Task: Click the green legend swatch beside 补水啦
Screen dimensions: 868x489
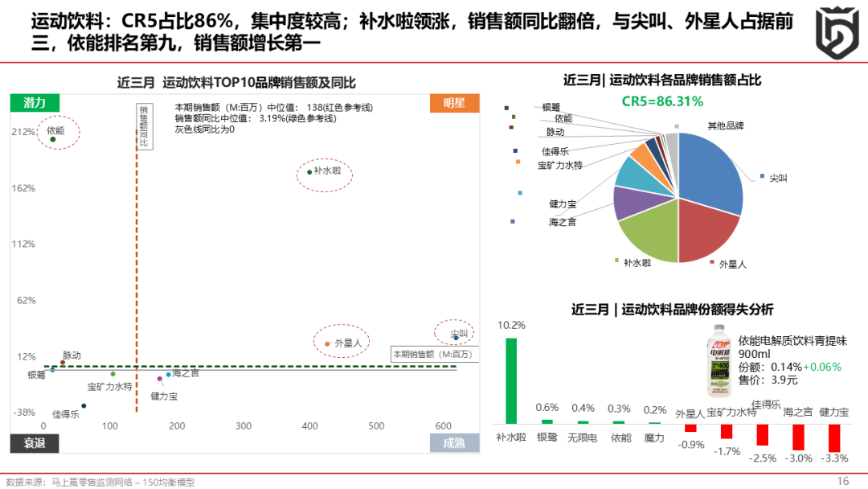Action: click(x=616, y=261)
